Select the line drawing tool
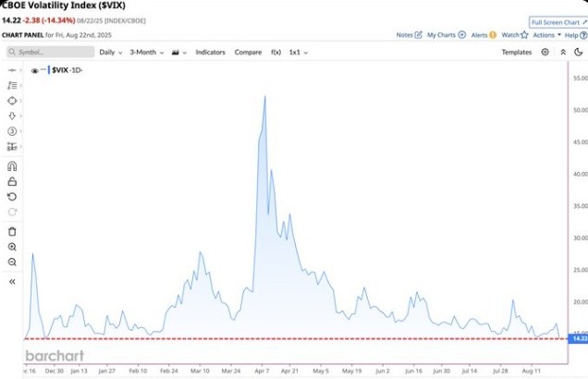 click(x=12, y=69)
